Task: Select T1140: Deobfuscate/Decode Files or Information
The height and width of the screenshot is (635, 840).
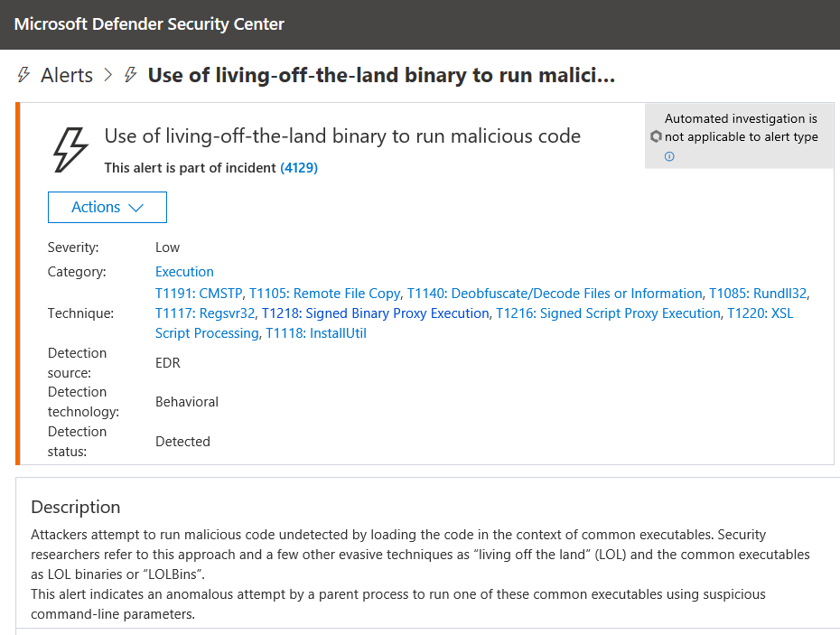Action: (x=554, y=294)
